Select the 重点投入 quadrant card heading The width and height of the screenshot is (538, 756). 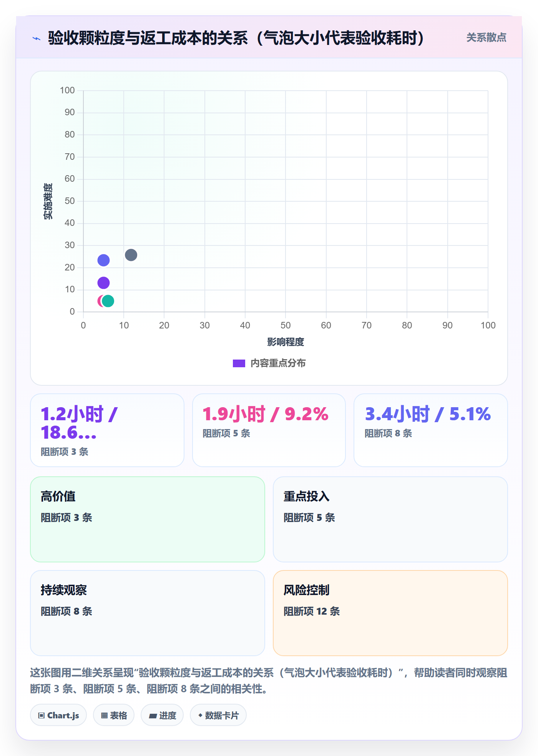[307, 496]
